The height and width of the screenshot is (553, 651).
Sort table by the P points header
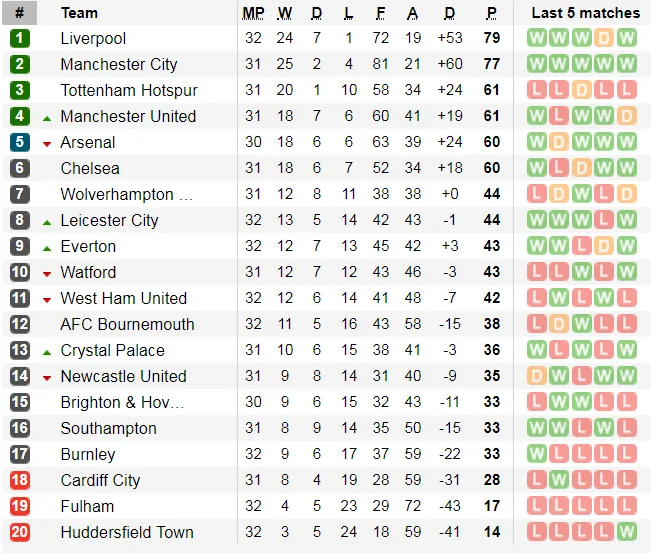[x=491, y=13]
